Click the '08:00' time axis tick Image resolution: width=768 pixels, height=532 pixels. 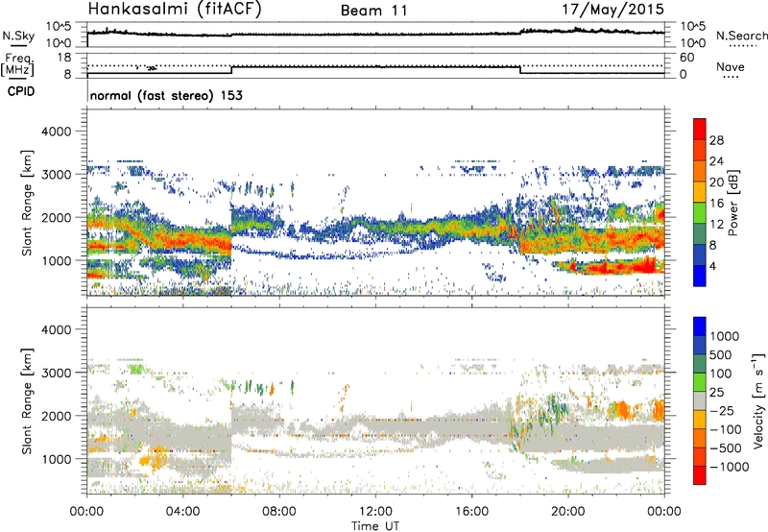pos(279,512)
